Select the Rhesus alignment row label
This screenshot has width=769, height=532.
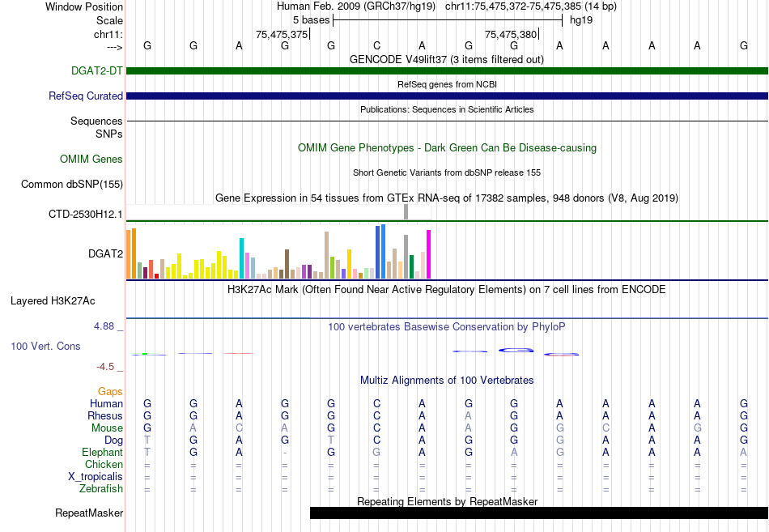point(105,415)
